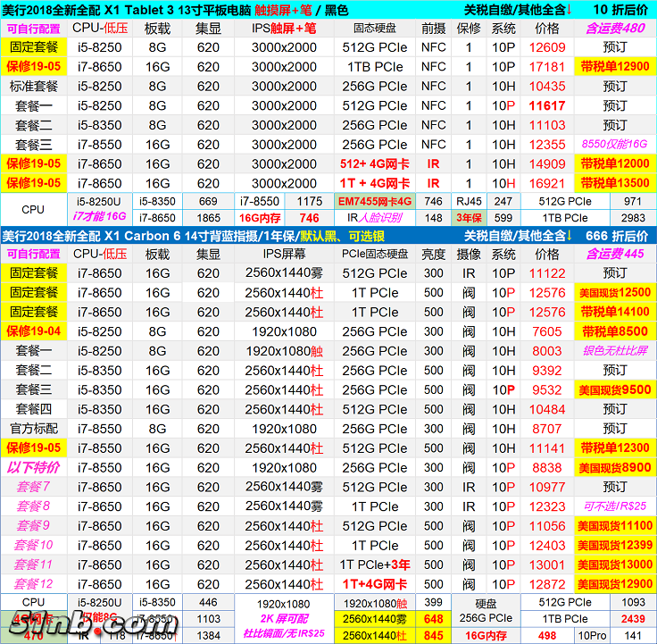The height and width of the screenshot is (644, 657).
Task: Select the 标准套餐 row label
Action: 34,87
